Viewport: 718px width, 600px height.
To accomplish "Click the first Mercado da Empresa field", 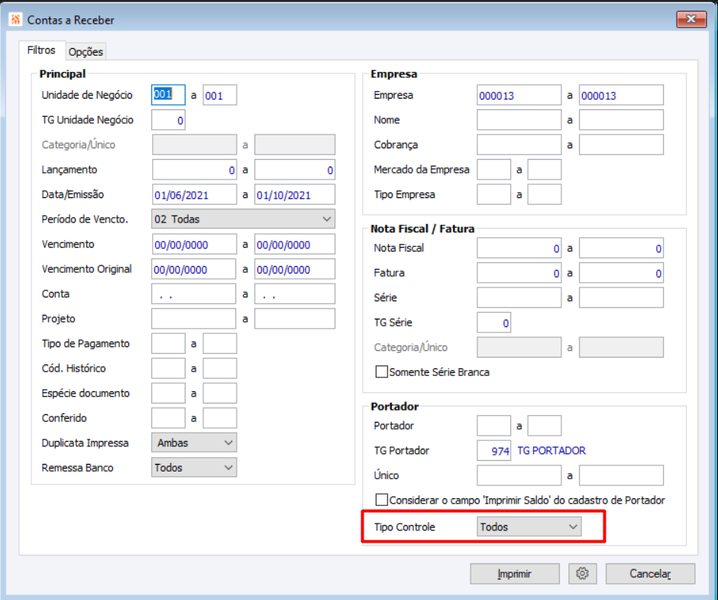I will click(494, 169).
